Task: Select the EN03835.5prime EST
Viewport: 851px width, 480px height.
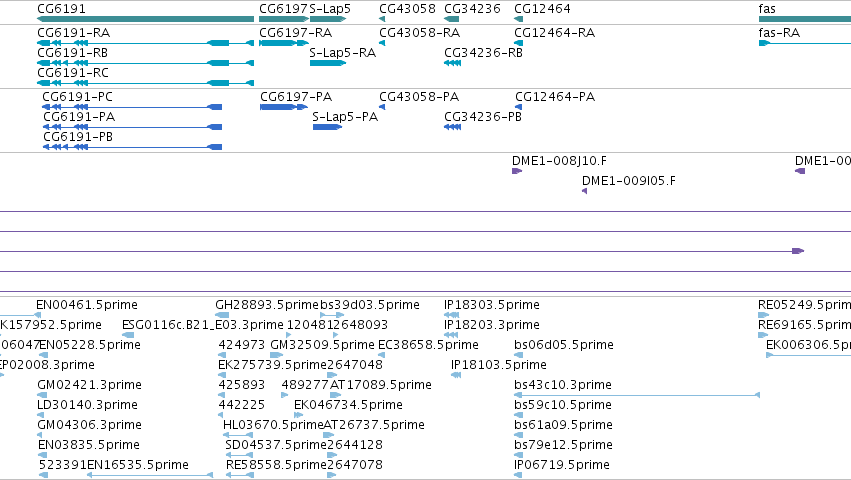Action: 42,455
